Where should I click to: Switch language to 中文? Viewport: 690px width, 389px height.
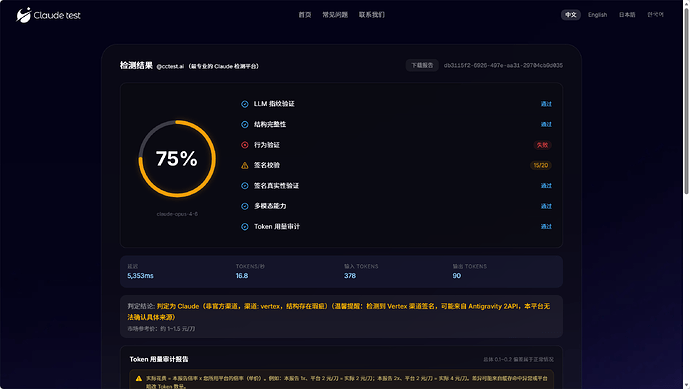tap(571, 15)
